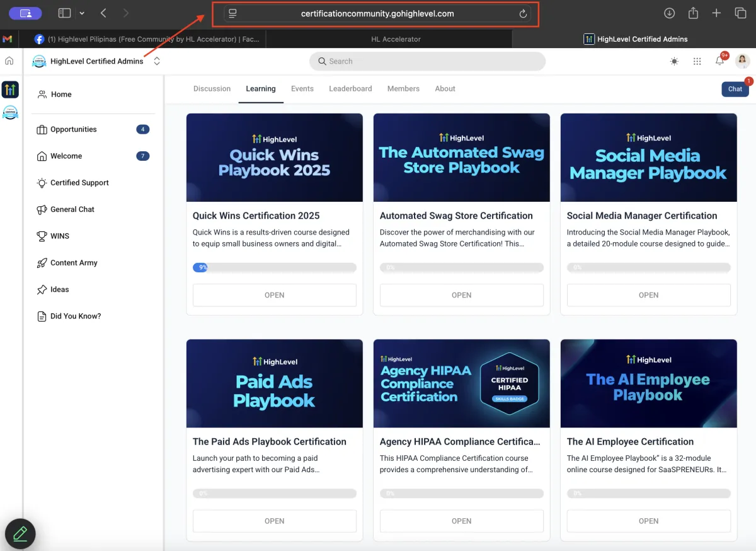756x551 pixels.
Task: Open user profile avatar
Action: point(743,61)
